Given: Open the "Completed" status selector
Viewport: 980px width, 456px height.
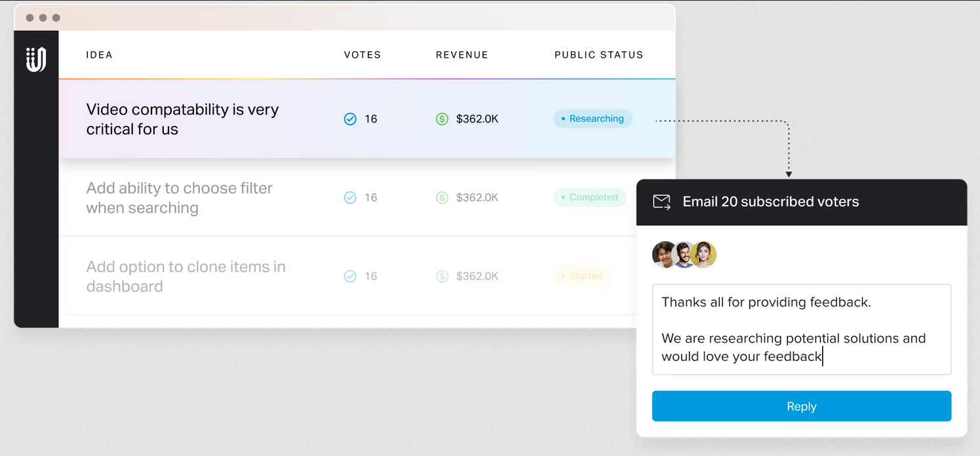Looking at the screenshot, I should [589, 197].
